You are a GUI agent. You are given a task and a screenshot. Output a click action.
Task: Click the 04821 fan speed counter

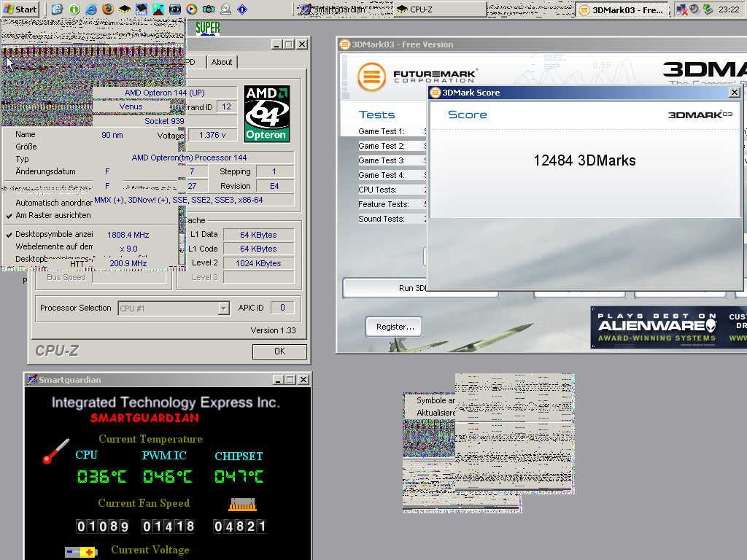(x=239, y=526)
